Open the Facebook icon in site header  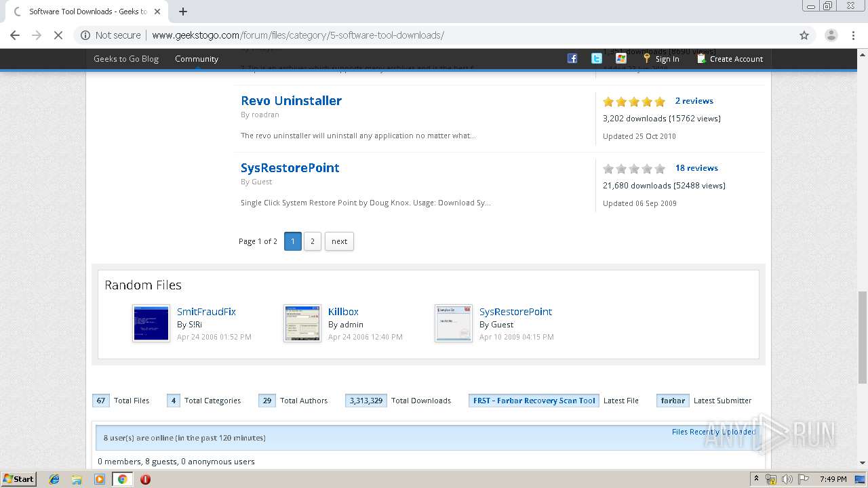[572, 58]
